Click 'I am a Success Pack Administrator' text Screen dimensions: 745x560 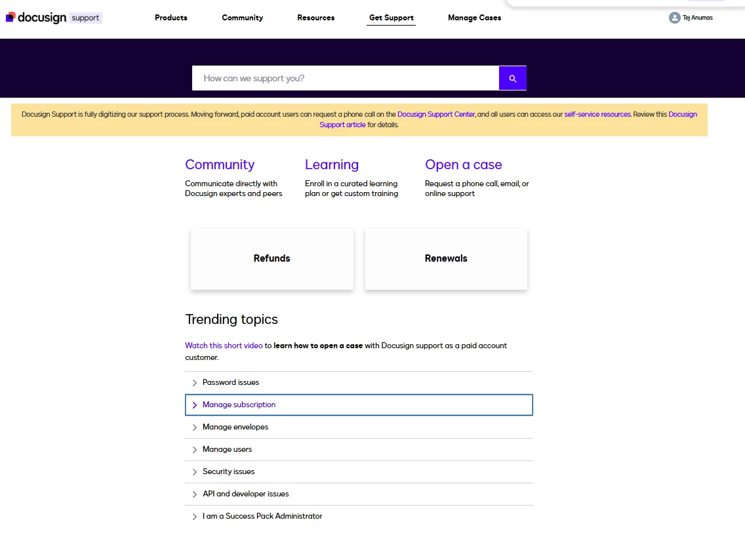(262, 516)
